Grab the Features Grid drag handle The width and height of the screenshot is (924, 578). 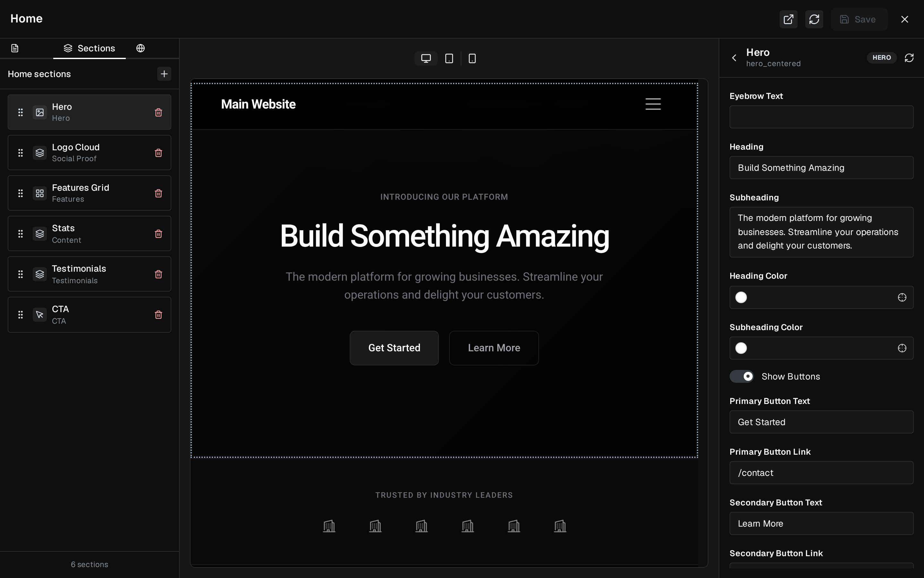pos(21,193)
